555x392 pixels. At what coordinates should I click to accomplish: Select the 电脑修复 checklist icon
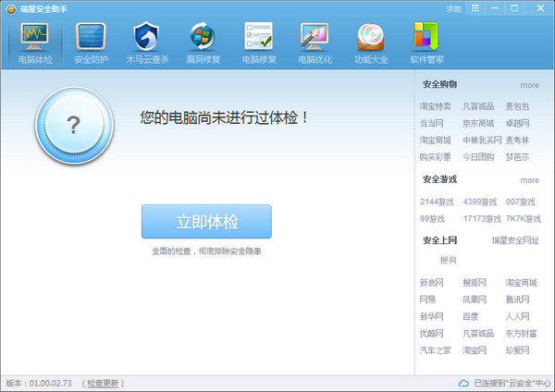tap(259, 36)
